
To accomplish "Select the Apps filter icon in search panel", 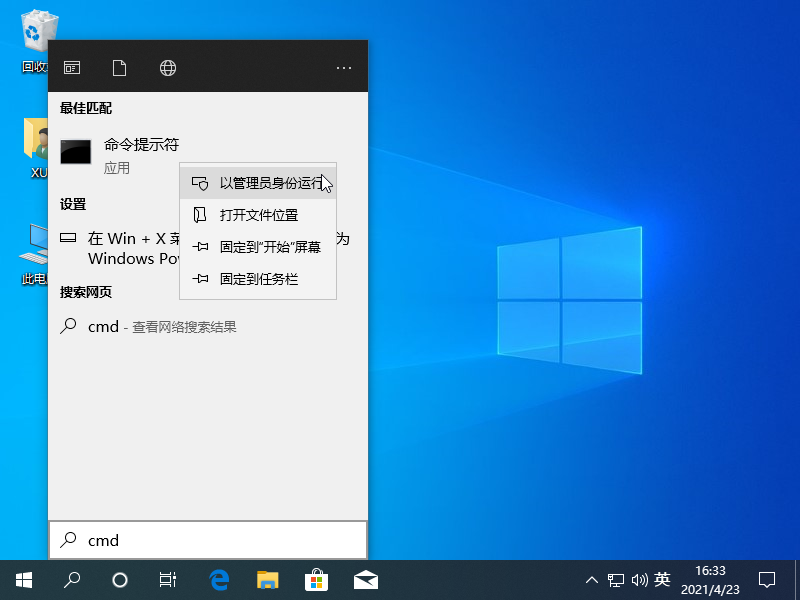I will [72, 68].
